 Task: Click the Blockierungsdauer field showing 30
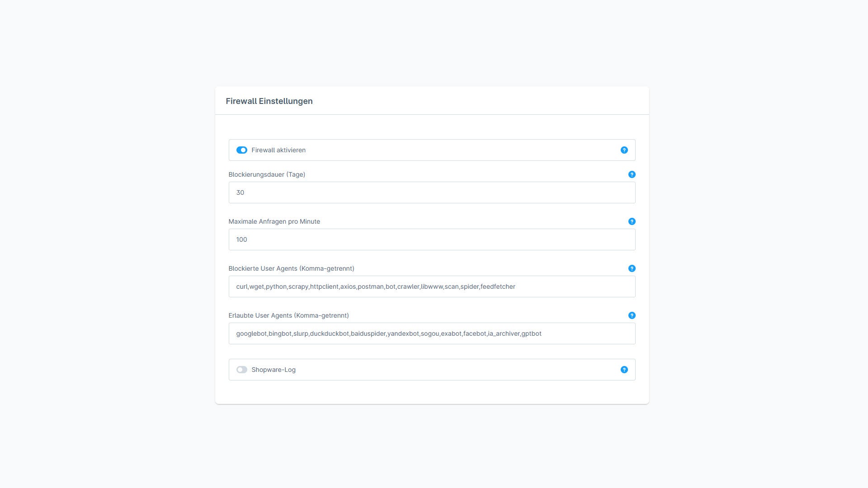[x=432, y=192]
